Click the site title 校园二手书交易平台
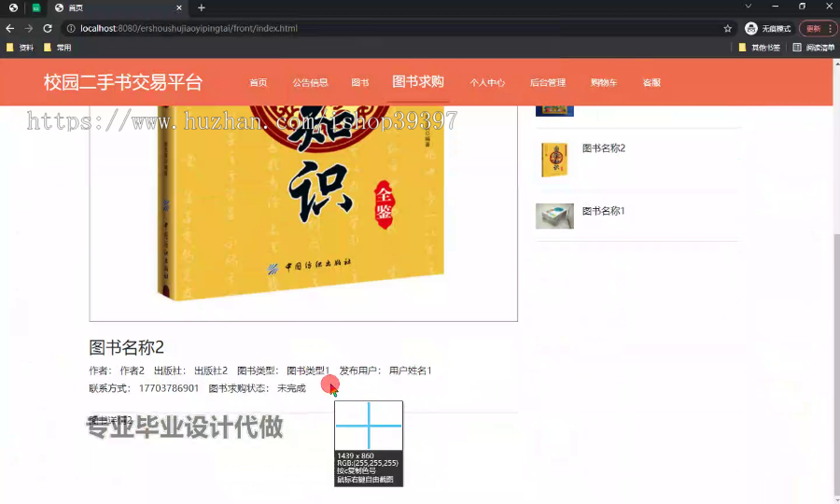This screenshot has width=840, height=504. [122, 82]
